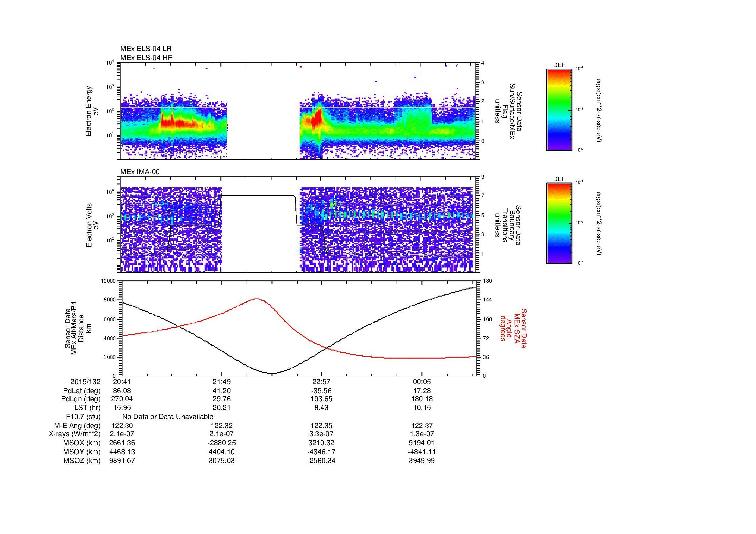Click the top DEF color bar
Screen dimensions: 756x534
pos(559,110)
